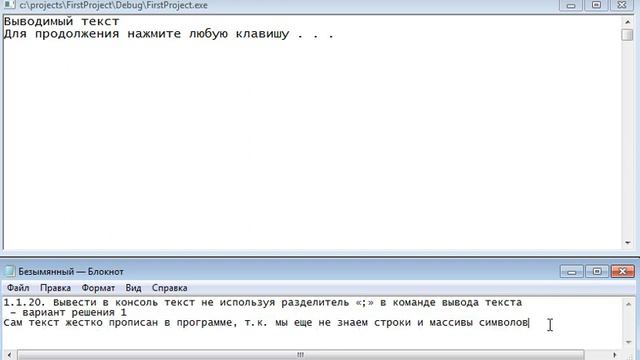Open the Файл menu in Notepad
640x360 pixels.
click(x=18, y=288)
